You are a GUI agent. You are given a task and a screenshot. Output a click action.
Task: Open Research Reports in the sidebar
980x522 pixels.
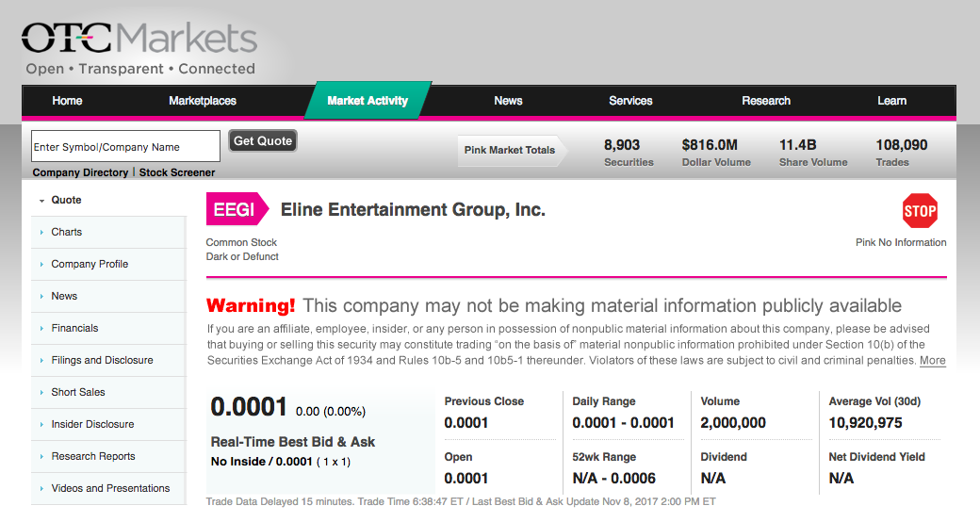click(x=108, y=456)
